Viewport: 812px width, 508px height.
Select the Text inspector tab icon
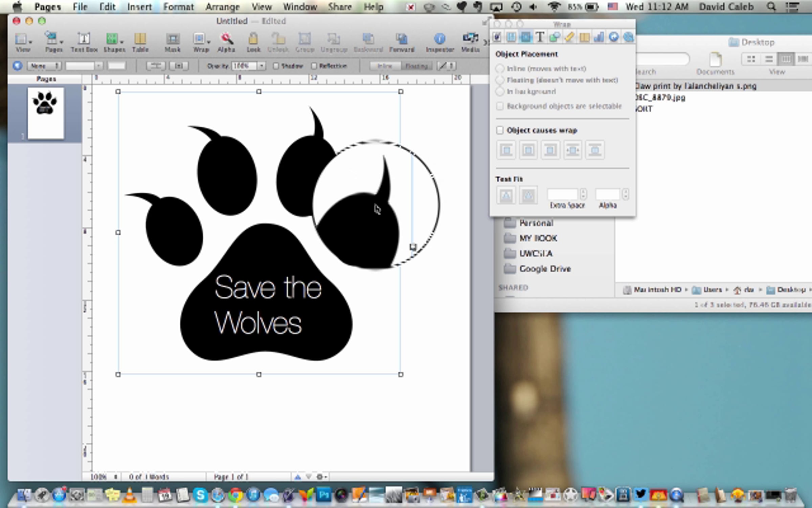540,37
